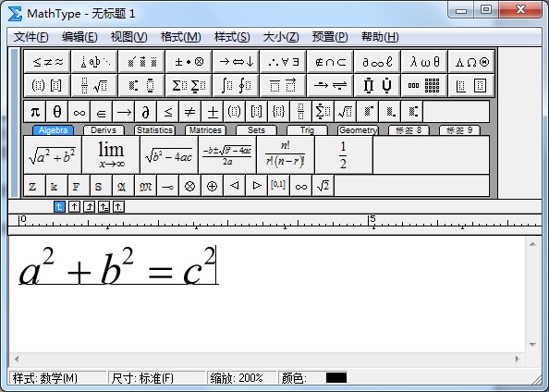The width and height of the screenshot is (549, 392).
Task: Open the embellishments palette
Action: (141, 62)
